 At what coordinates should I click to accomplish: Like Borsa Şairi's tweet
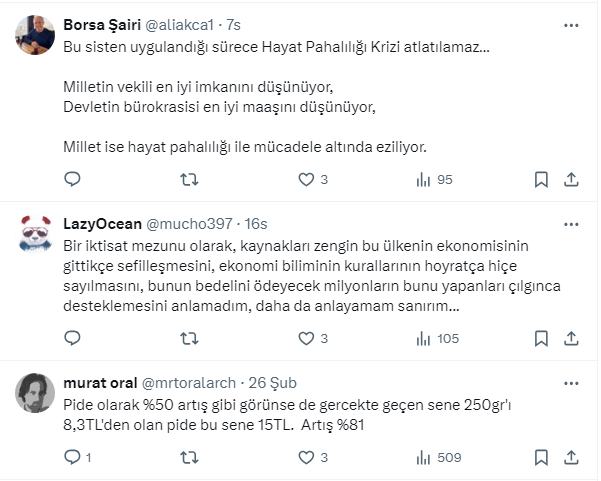point(307,180)
